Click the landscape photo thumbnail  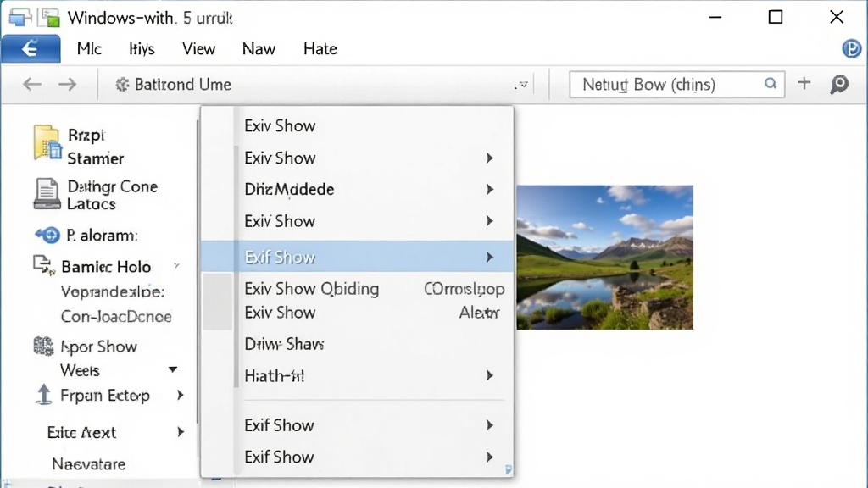pos(604,258)
